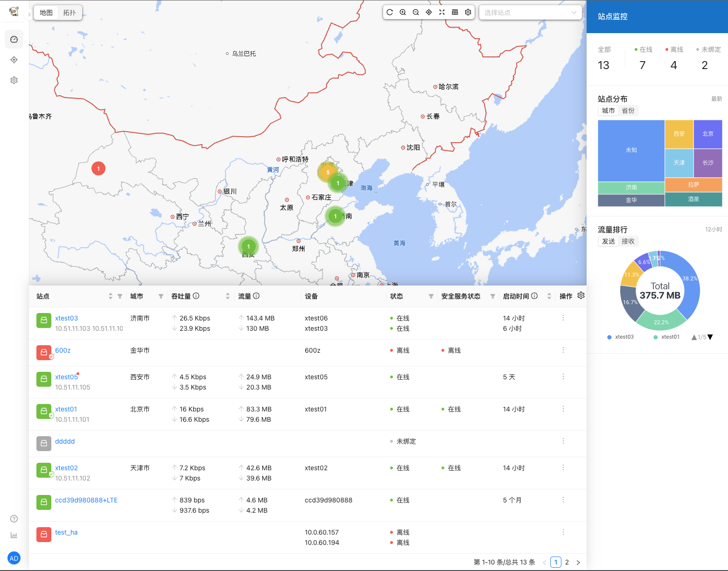Go to next page arrow
This screenshot has height=571, width=728.
pos(578,562)
